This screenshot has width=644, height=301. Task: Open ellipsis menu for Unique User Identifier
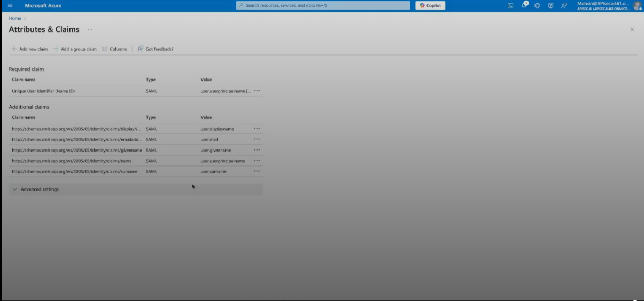tap(257, 91)
